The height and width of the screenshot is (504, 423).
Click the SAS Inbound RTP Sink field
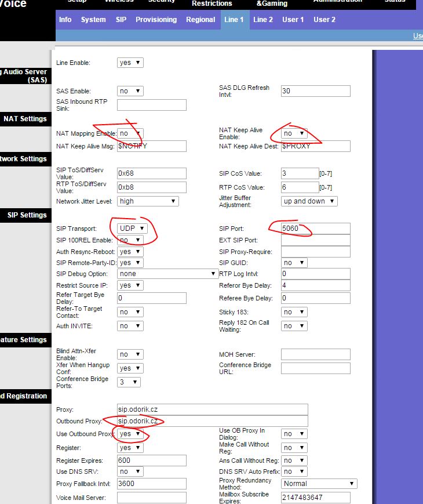(x=152, y=105)
